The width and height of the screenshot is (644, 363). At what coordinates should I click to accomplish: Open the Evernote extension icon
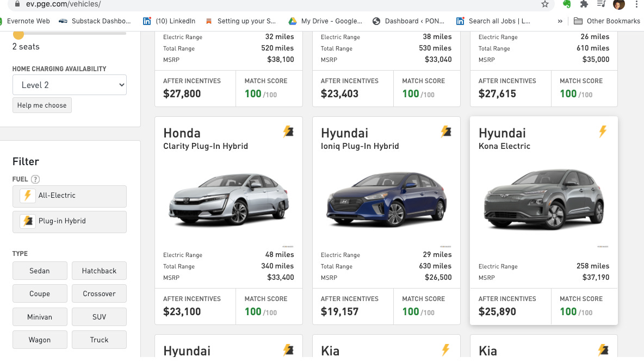[567, 4]
